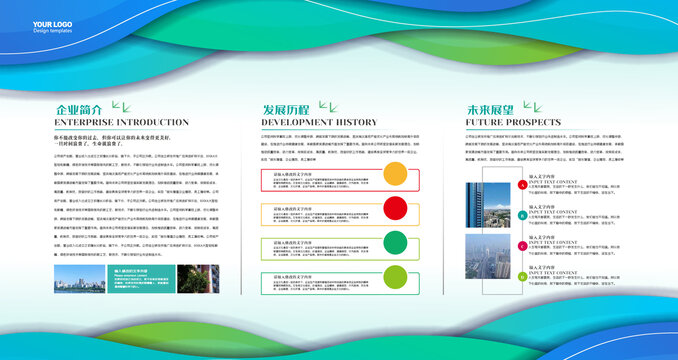Viewport: 678px width, 360px height.
Task: Select the DEVELOPMENT HISTORY heading
Action: [x=319, y=122]
